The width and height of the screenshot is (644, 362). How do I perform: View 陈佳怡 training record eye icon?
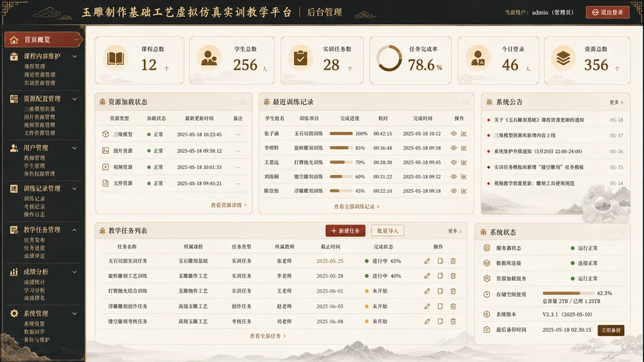[x=454, y=191]
